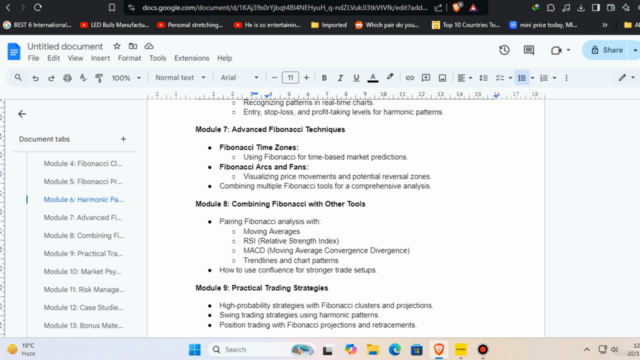640x360 pixels.
Task: Open the Format menu
Action: pos(129,58)
